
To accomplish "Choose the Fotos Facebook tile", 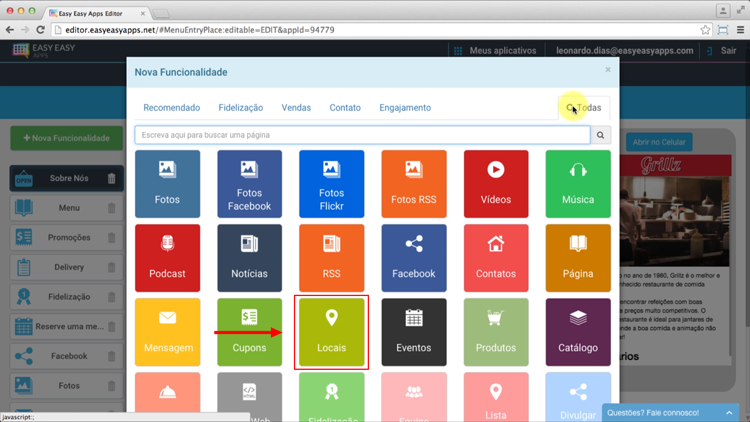I will [x=249, y=184].
